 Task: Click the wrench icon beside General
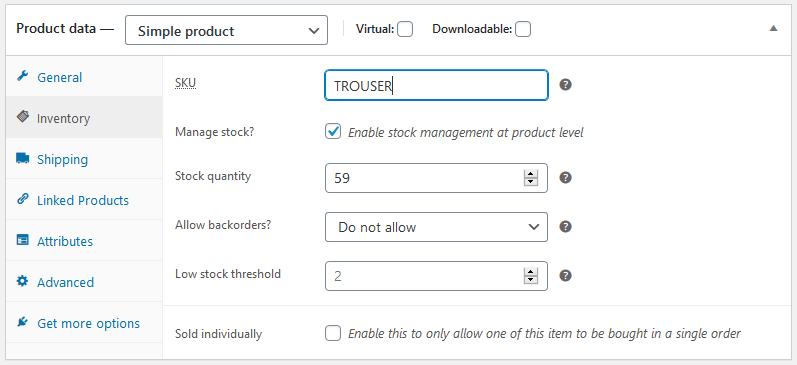pos(22,77)
